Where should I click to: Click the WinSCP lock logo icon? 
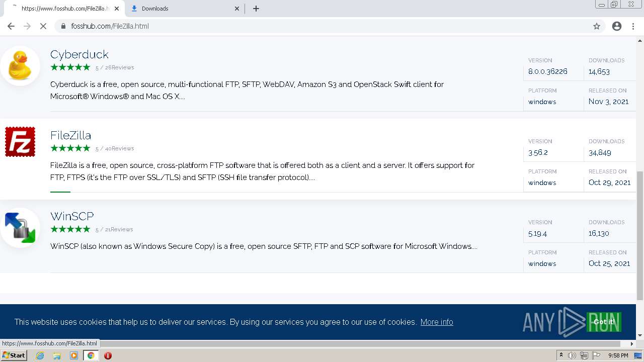click(x=20, y=228)
